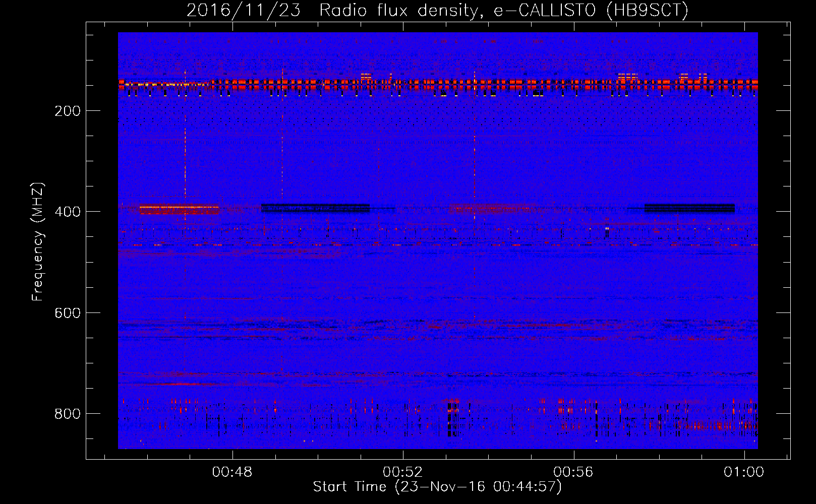816x504 pixels.
Task: Click the 00:48 time tick label
Action: click(x=232, y=472)
